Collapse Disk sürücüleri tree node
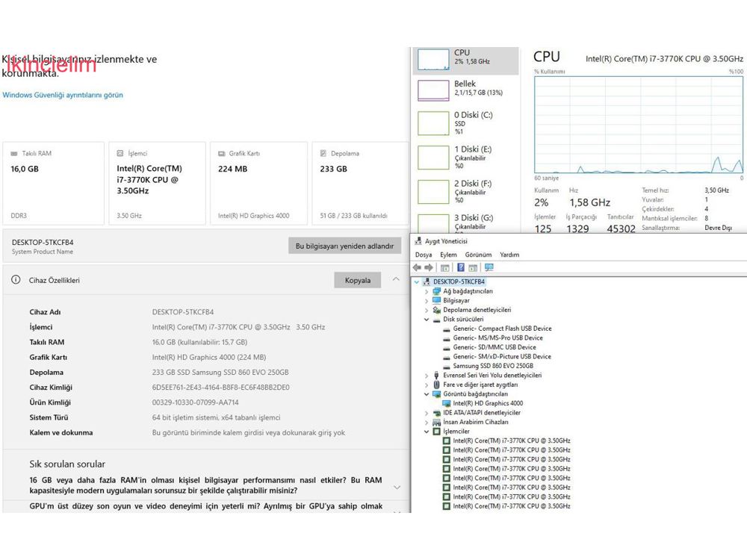Viewport: 747px width, 560px height. click(427, 320)
